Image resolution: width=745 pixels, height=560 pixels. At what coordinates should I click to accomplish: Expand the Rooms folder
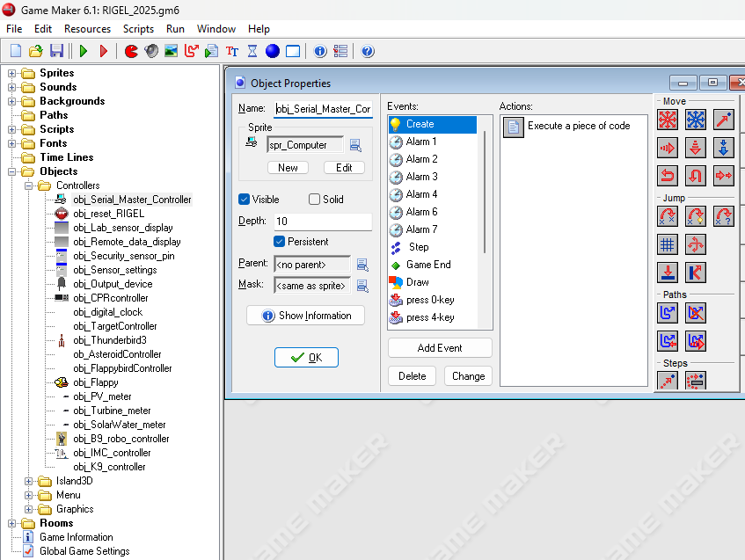click(x=12, y=523)
